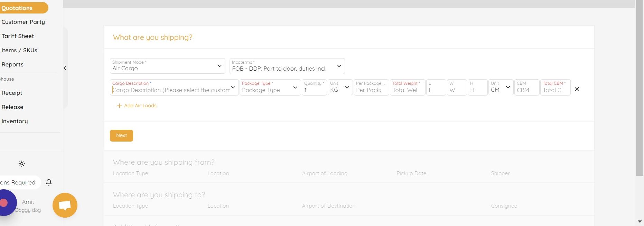
Task: Expand Cargo Description dropdown
Action: point(233,88)
